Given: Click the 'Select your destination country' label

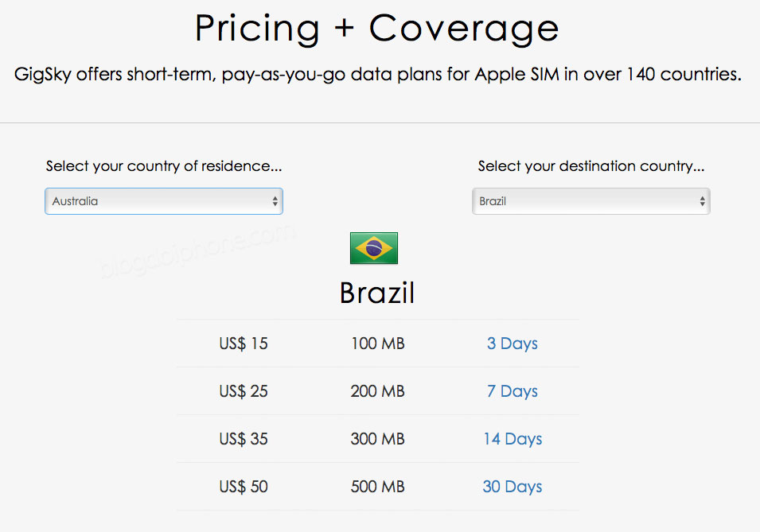Looking at the screenshot, I should click(x=590, y=166).
